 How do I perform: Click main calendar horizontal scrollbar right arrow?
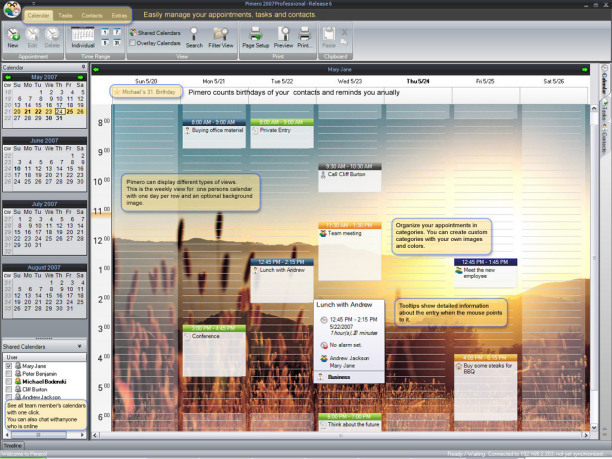pyautogui.click(x=585, y=435)
